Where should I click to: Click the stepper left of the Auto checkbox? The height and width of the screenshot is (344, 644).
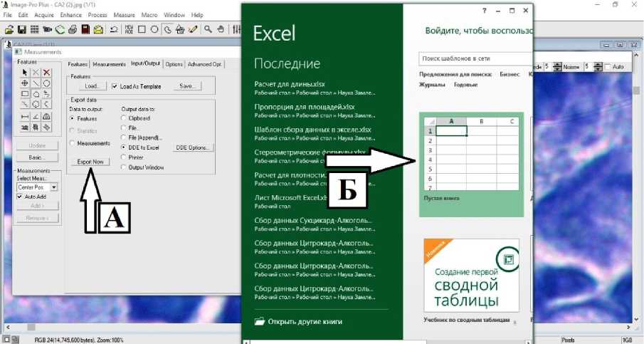[598, 66]
